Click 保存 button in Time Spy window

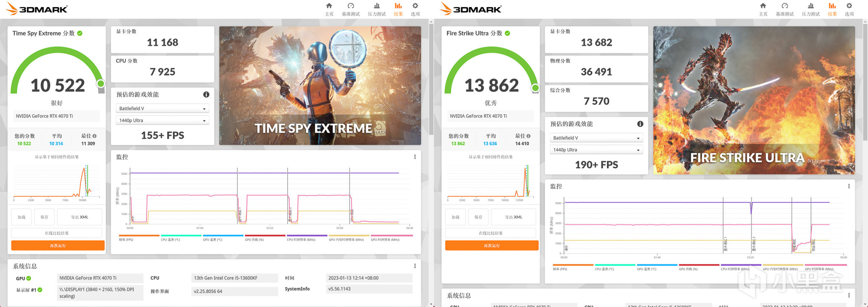pos(44,217)
